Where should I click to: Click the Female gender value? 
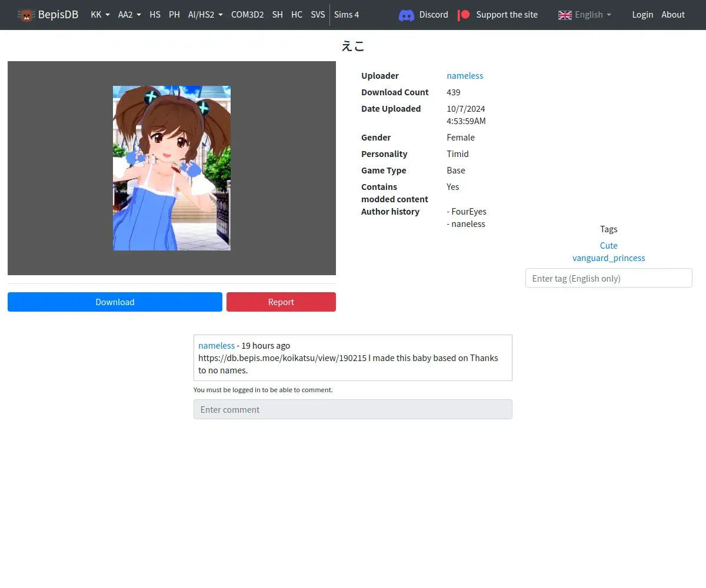click(x=461, y=138)
